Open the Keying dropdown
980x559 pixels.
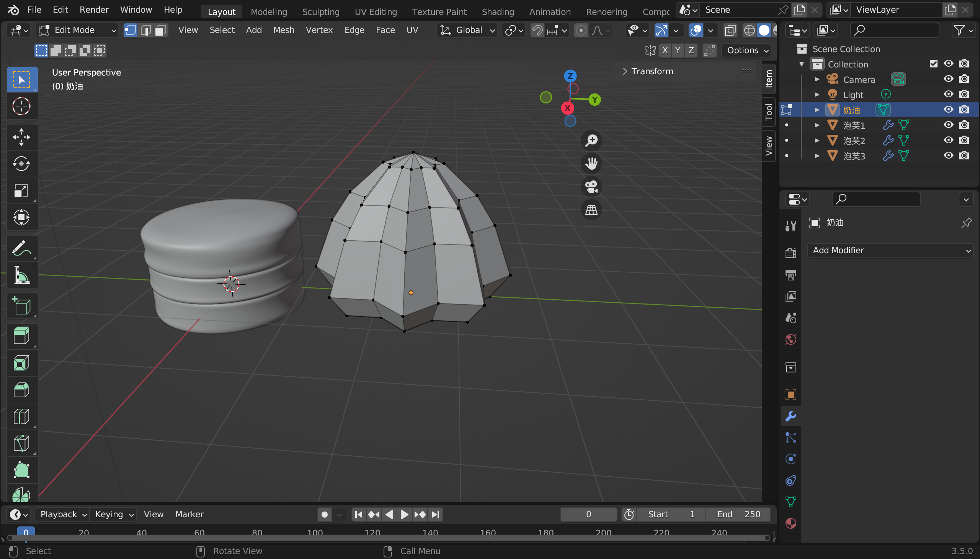point(113,514)
